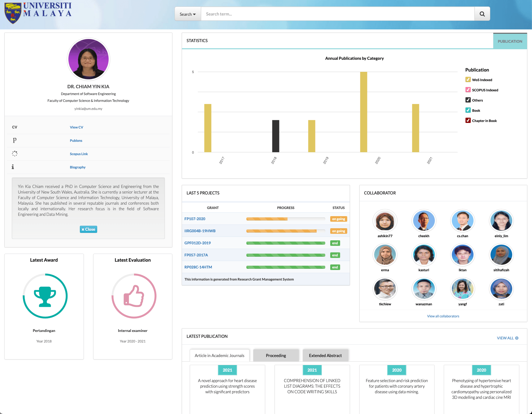532x414 pixels.
Task: Select the Publons P icon
Action: (14, 140)
